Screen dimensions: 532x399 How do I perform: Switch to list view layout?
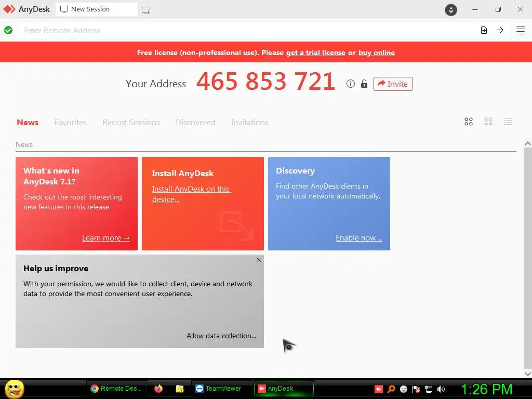point(508,122)
